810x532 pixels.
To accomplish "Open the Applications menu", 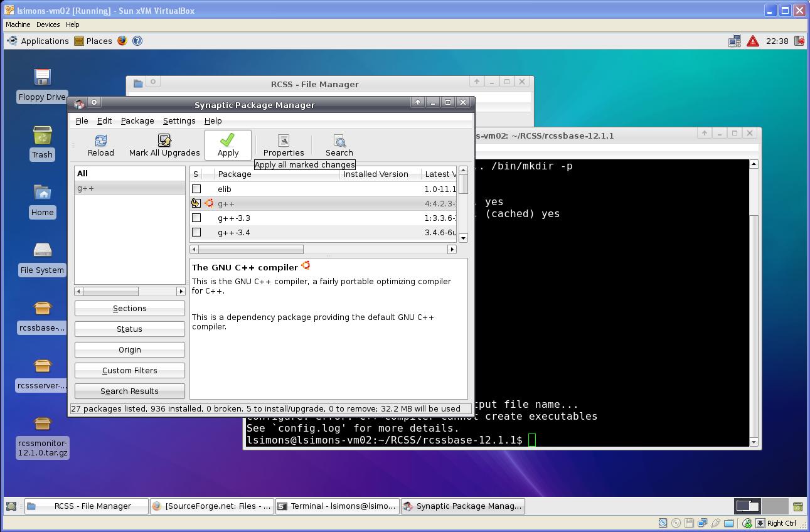I will [x=38, y=41].
